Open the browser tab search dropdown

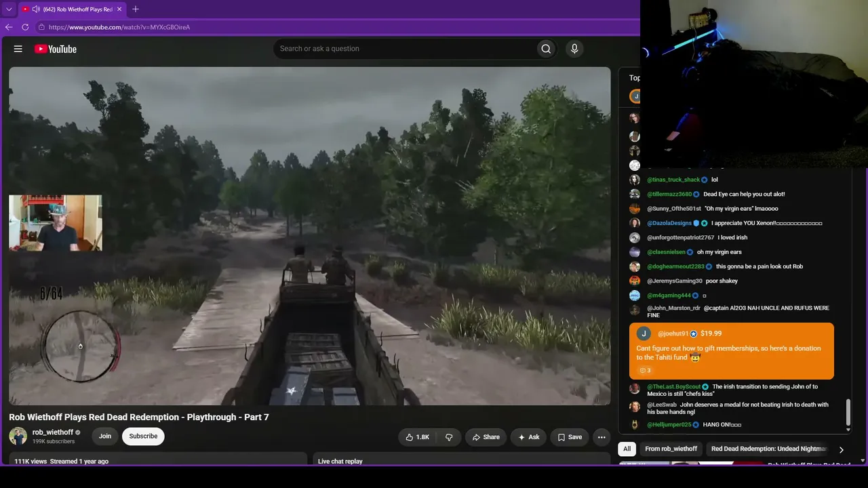pos(9,9)
